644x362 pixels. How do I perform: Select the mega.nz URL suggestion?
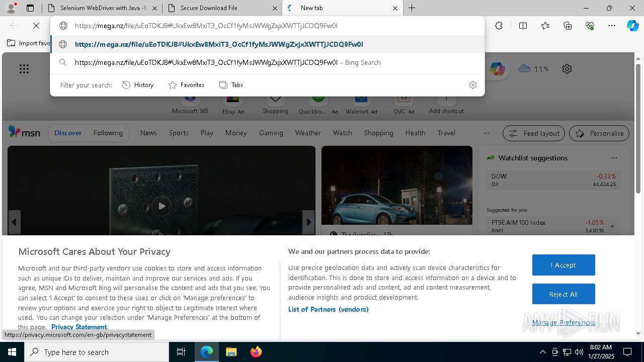267,44
